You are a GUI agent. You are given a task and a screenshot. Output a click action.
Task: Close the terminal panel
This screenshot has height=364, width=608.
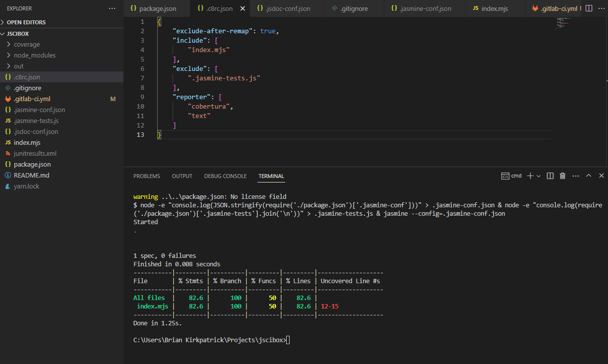point(601,176)
